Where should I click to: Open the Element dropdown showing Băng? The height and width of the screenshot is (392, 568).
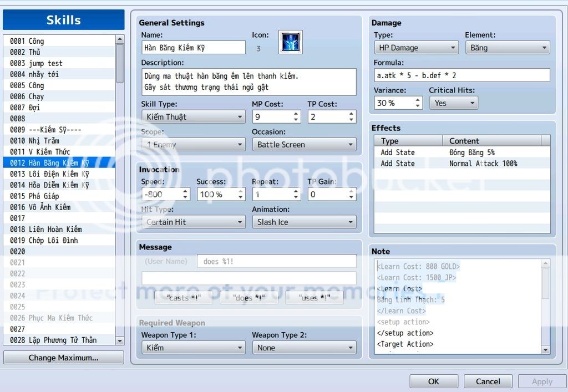[508, 47]
